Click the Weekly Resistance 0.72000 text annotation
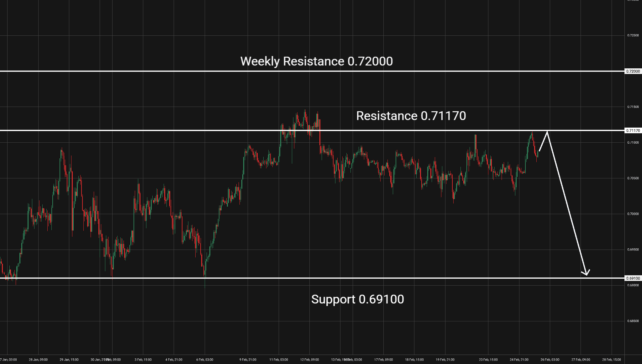Viewport: 642px width, 364px height. coord(316,61)
